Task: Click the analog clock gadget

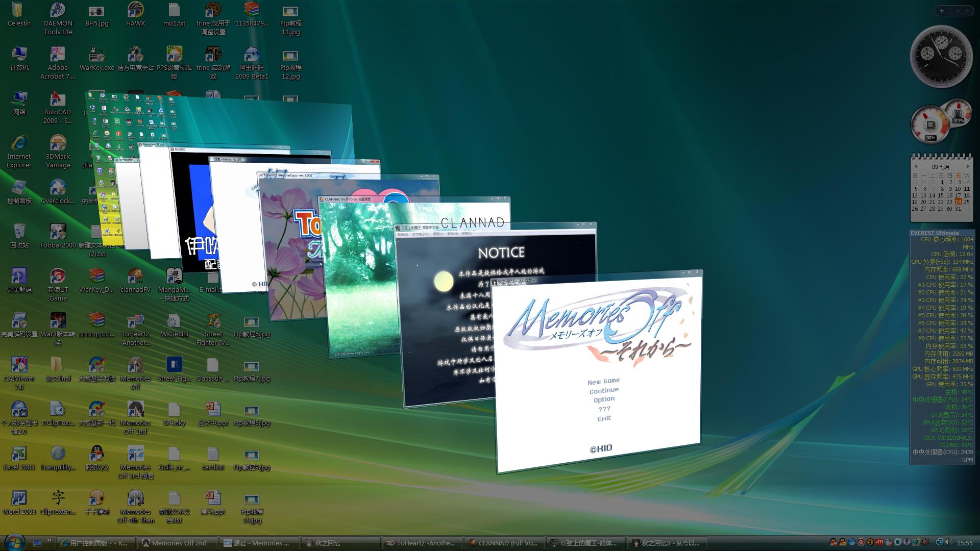Action: pyautogui.click(x=941, y=56)
